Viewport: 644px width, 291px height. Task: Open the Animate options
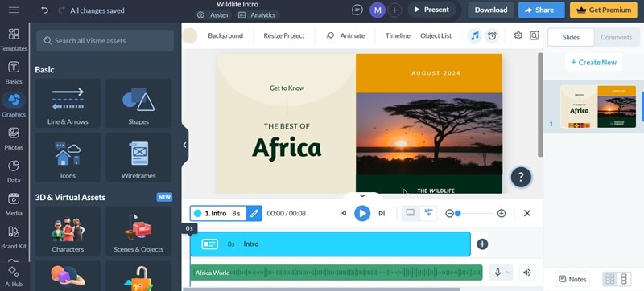[x=346, y=35]
